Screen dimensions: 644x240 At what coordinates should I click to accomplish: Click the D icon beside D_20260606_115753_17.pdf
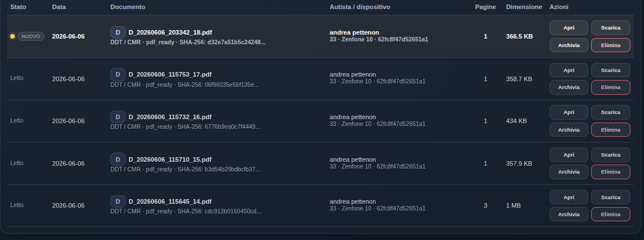[x=118, y=74]
